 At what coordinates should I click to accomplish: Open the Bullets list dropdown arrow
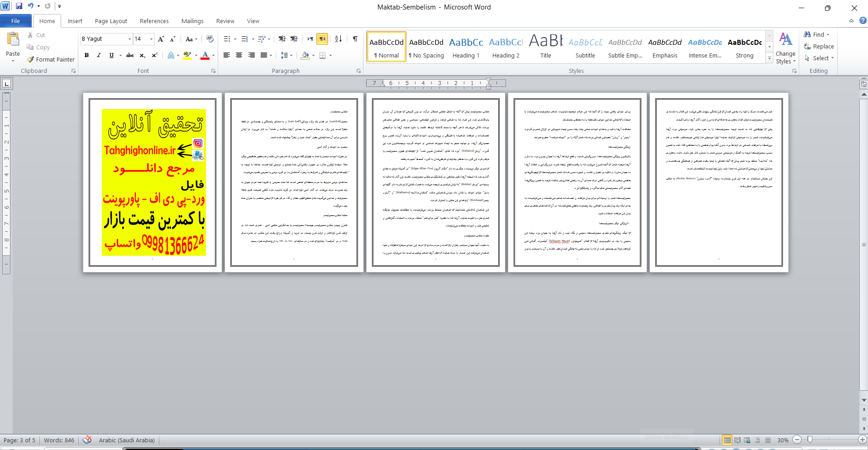[235, 39]
